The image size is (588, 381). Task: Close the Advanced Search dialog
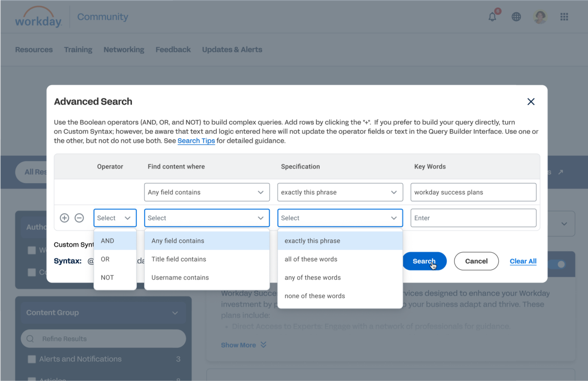531,101
